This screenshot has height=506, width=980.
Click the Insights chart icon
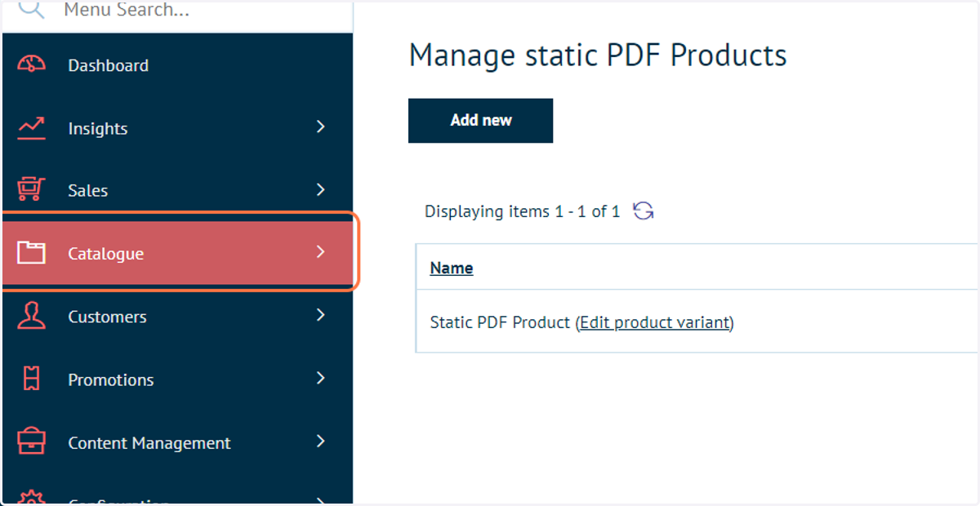(x=31, y=128)
